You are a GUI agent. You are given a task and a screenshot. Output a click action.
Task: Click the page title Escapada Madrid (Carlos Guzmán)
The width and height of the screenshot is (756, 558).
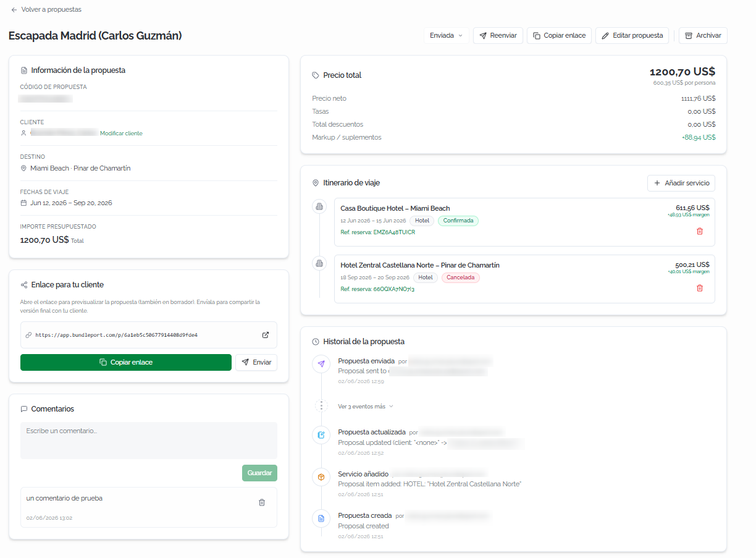click(95, 35)
